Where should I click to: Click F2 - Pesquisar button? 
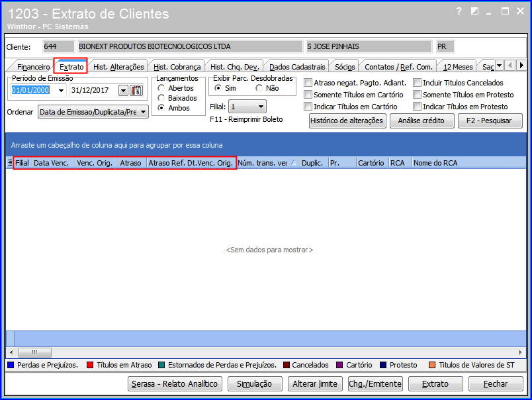click(490, 121)
